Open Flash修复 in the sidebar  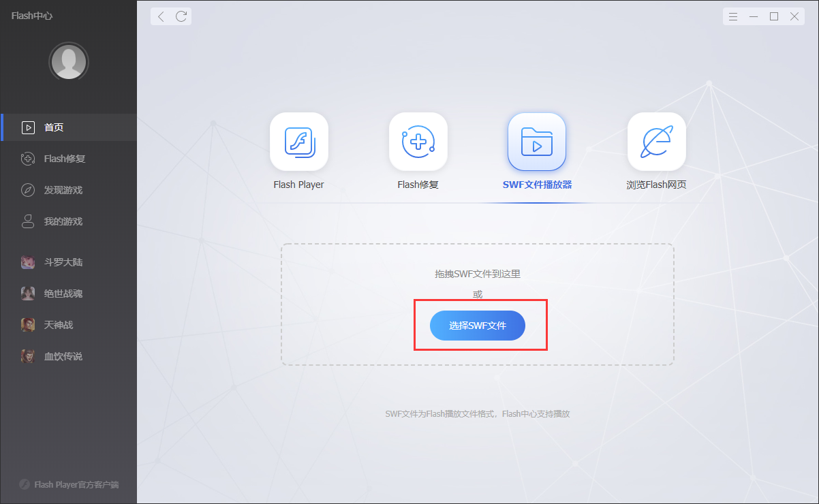click(64, 159)
